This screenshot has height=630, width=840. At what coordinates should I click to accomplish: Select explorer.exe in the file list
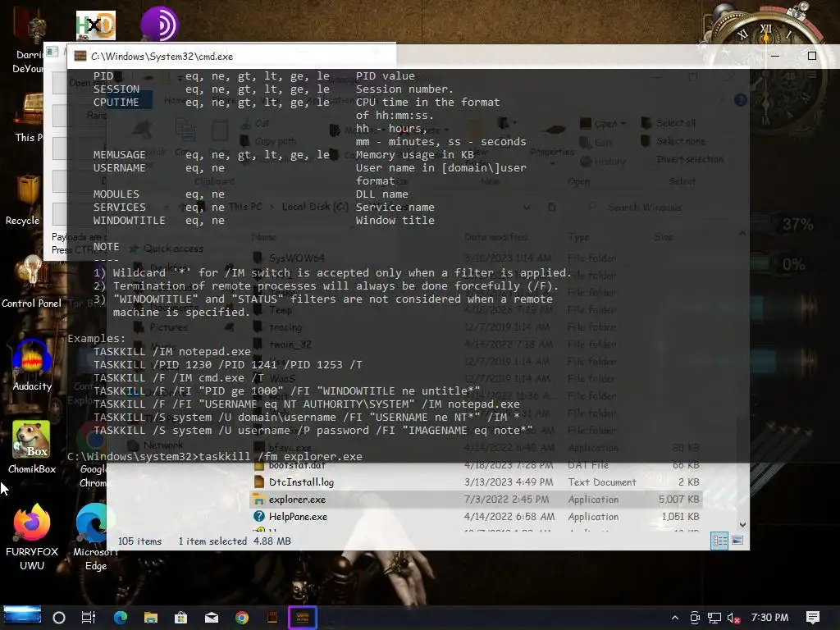click(476, 500)
